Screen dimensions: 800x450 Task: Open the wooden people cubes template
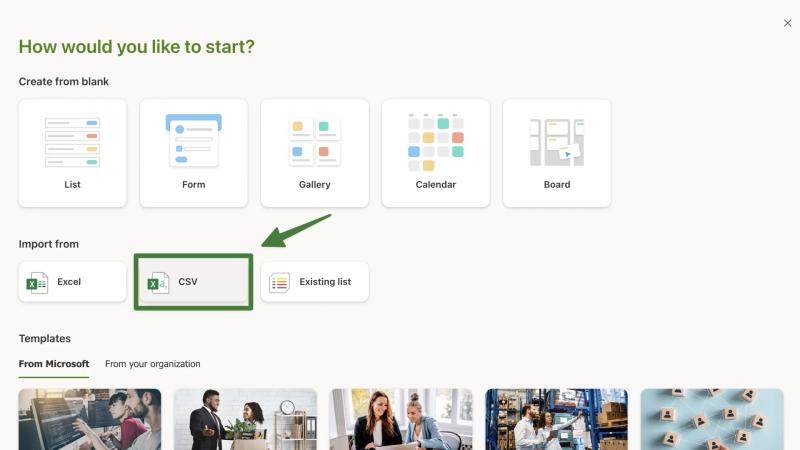(712, 419)
